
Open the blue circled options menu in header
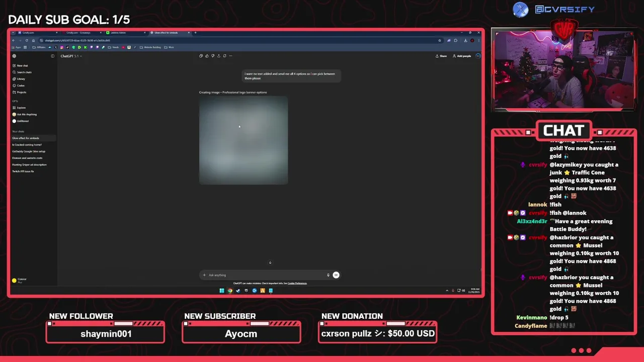[x=478, y=56]
